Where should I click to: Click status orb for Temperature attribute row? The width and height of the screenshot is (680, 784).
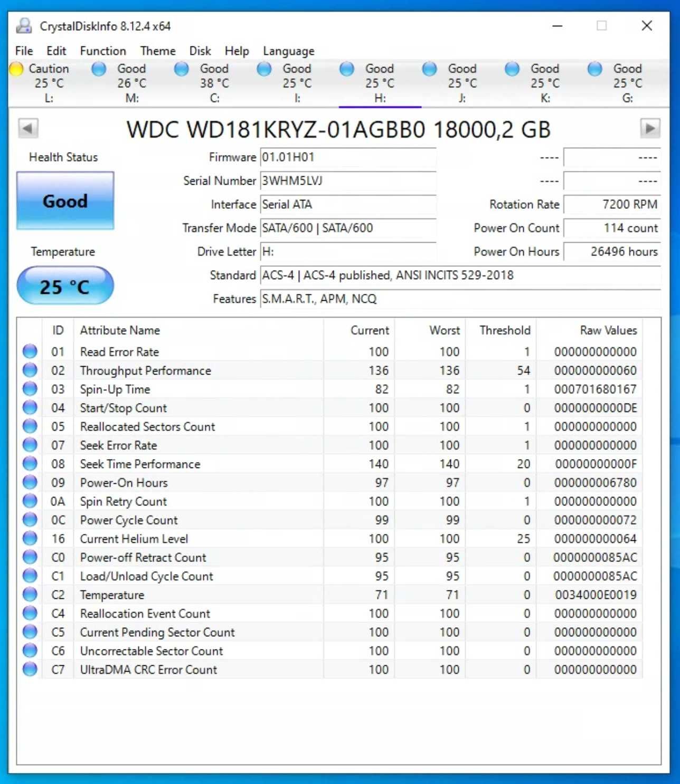(x=30, y=595)
